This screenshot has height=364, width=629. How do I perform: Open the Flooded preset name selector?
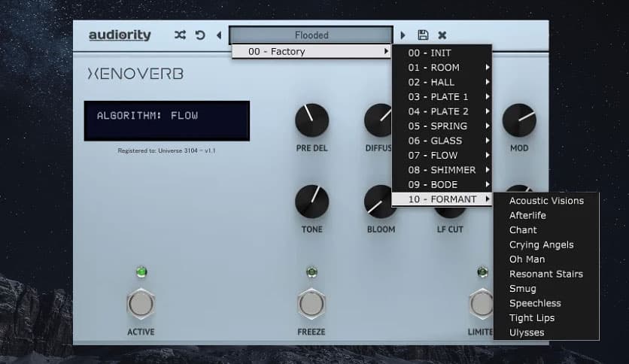[311, 35]
